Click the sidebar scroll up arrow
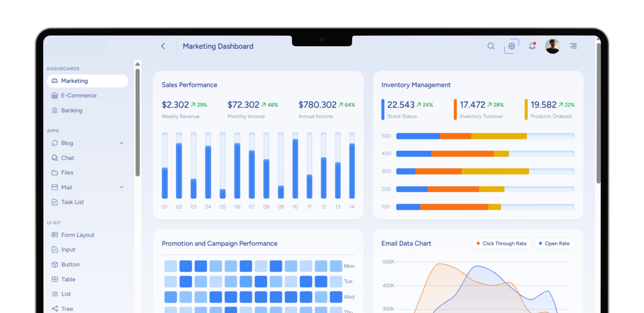Viewport: 644px width, 313px height. click(138, 64)
